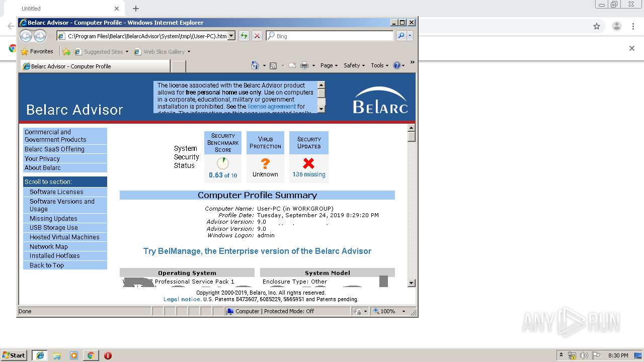Click the Home icon in IE command bar
Image resolution: width=644 pixels, height=362 pixels.
tap(255, 65)
